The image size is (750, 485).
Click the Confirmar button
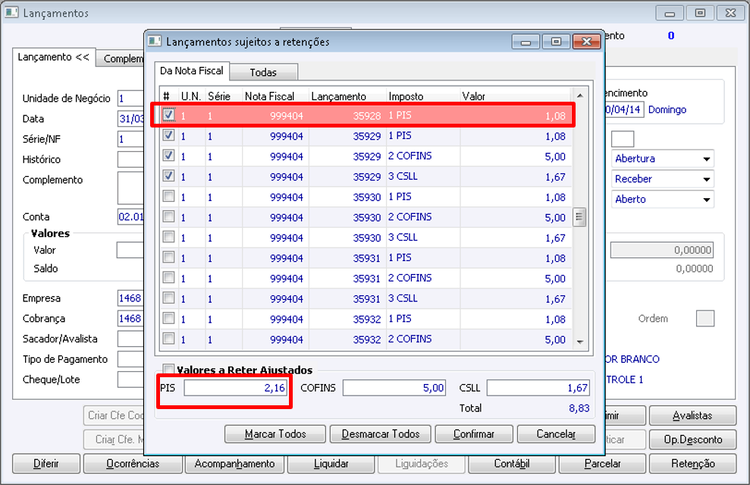coord(474,434)
